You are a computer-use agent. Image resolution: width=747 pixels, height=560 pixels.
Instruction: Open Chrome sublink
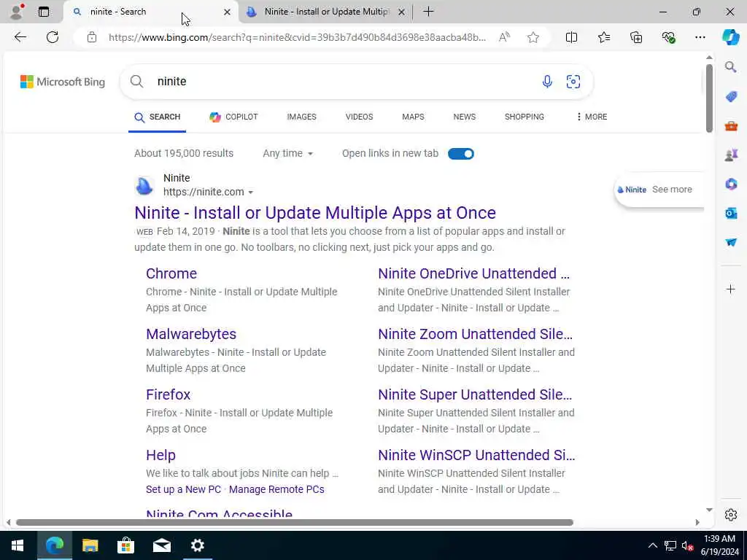tap(171, 273)
